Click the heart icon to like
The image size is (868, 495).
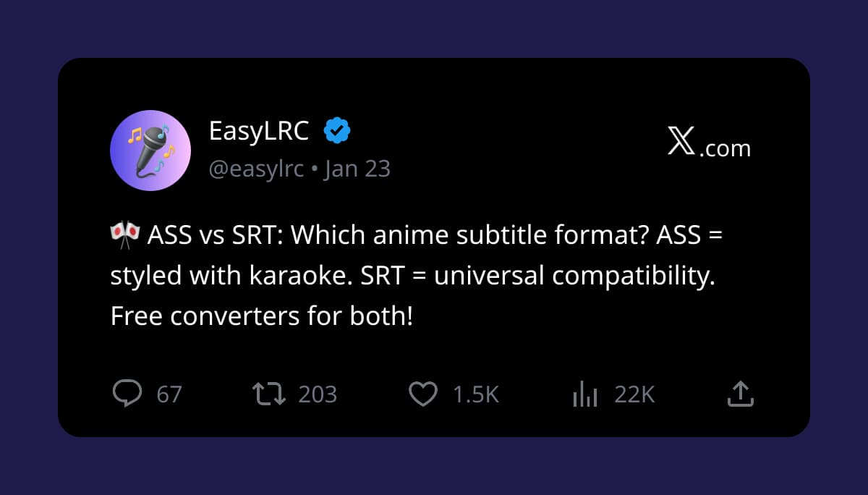click(424, 394)
